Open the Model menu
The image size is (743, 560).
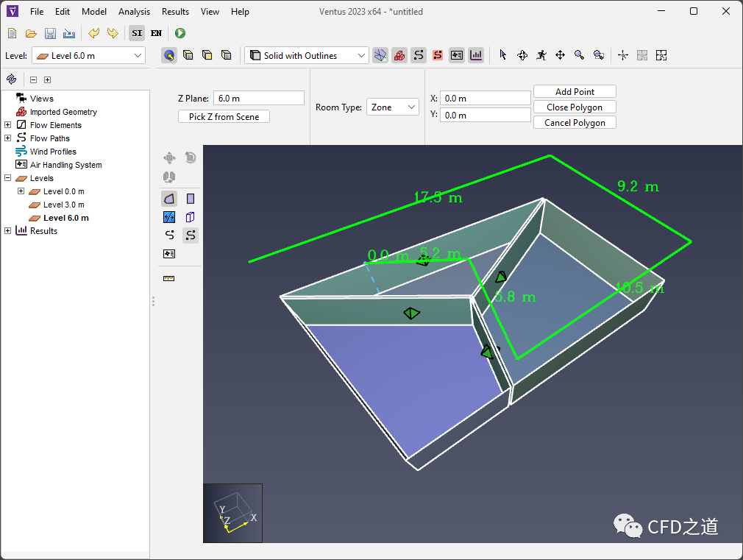point(94,12)
